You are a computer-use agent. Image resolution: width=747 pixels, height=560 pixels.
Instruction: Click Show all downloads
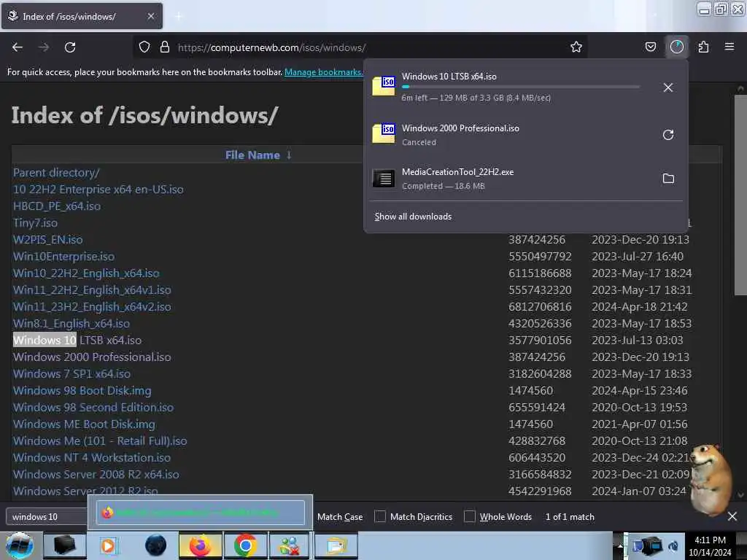tap(413, 216)
